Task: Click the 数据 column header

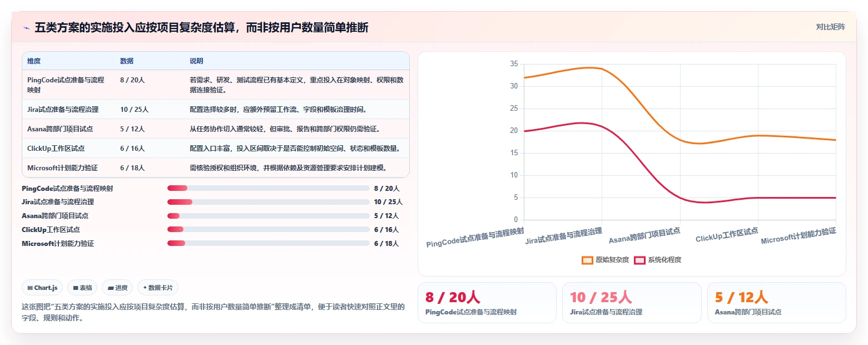Action: point(127,61)
